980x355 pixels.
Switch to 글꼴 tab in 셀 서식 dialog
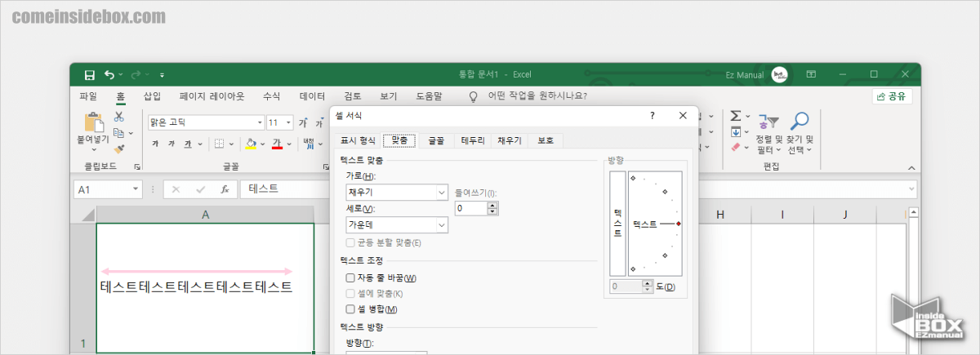[x=436, y=140]
